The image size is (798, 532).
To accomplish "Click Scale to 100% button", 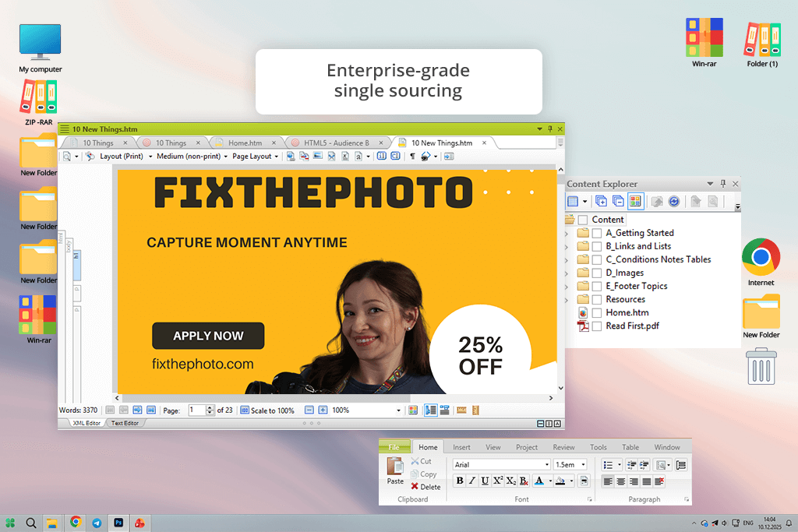I will coord(267,410).
